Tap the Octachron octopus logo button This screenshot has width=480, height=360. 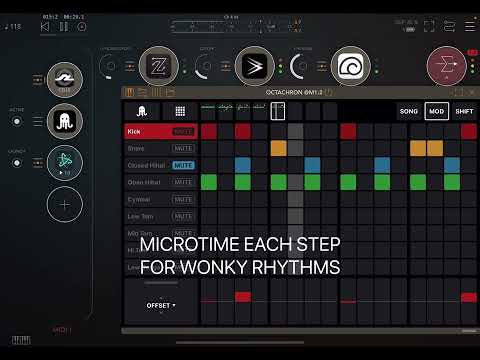click(x=142, y=111)
